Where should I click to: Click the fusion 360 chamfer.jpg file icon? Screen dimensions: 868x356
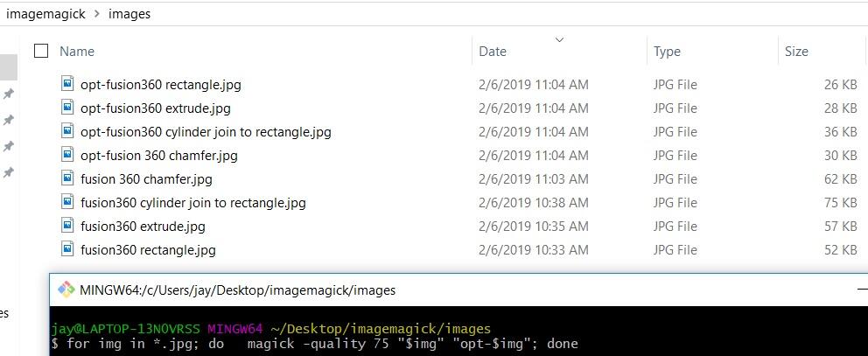coord(68,178)
